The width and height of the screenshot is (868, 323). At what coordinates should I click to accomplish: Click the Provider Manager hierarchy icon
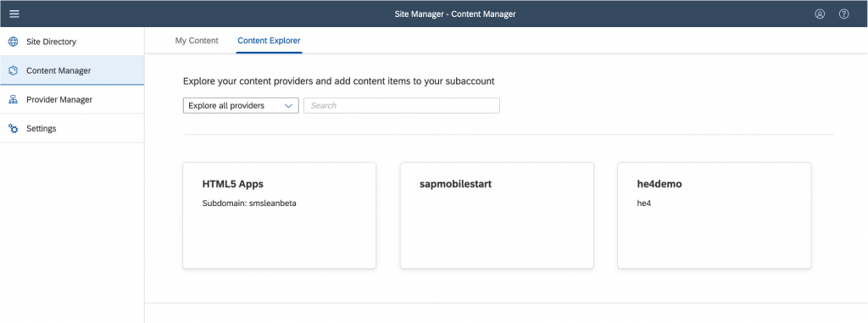point(14,100)
